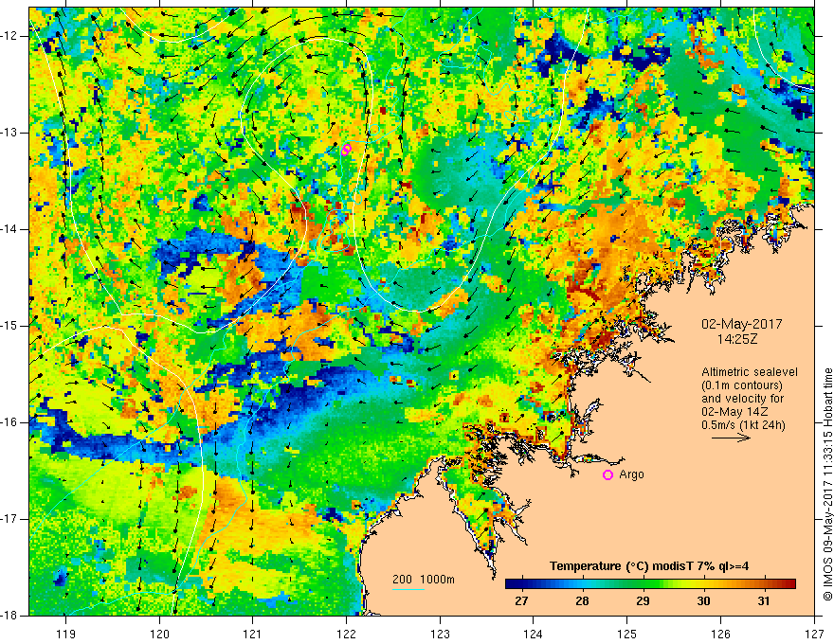Click the magenta Argo float marker near 122°E
Viewport: 834px width, 644px height.
pyautogui.click(x=346, y=150)
